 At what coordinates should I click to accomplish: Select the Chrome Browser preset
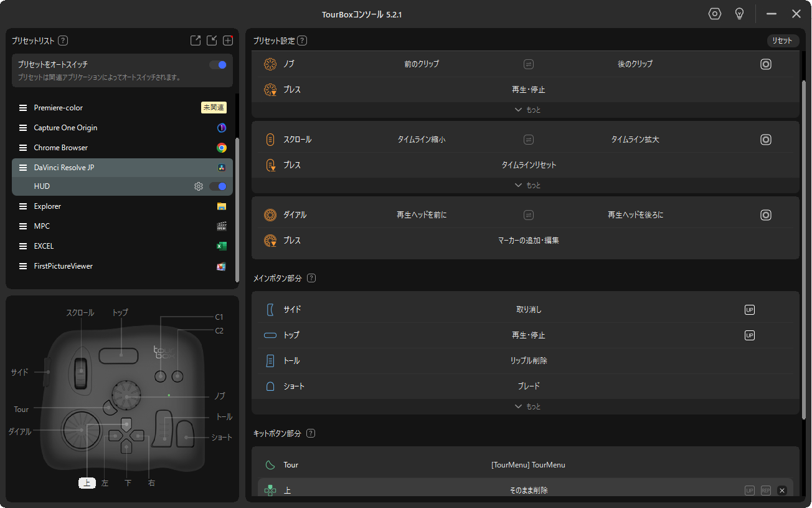click(61, 148)
